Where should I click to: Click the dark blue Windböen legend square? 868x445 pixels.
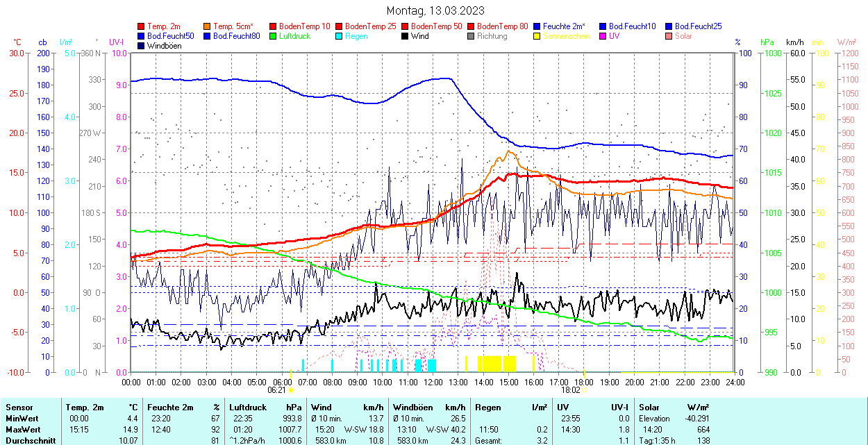142,46
